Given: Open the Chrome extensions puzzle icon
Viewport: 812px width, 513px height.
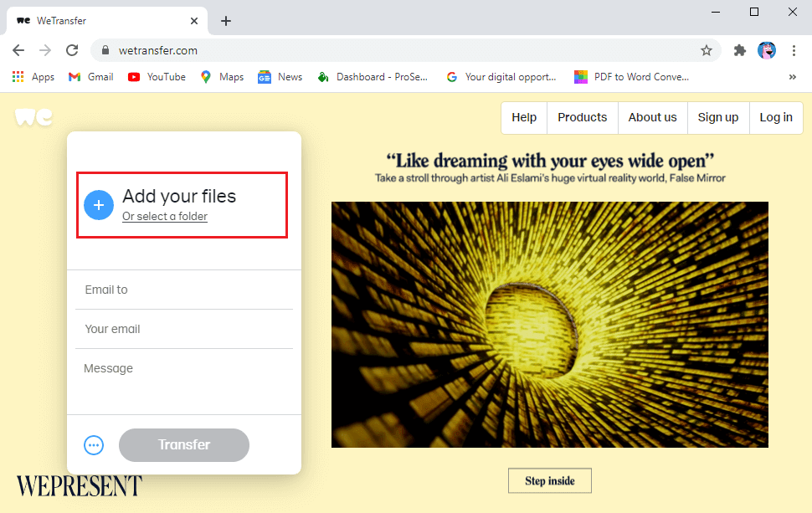Looking at the screenshot, I should (740, 50).
